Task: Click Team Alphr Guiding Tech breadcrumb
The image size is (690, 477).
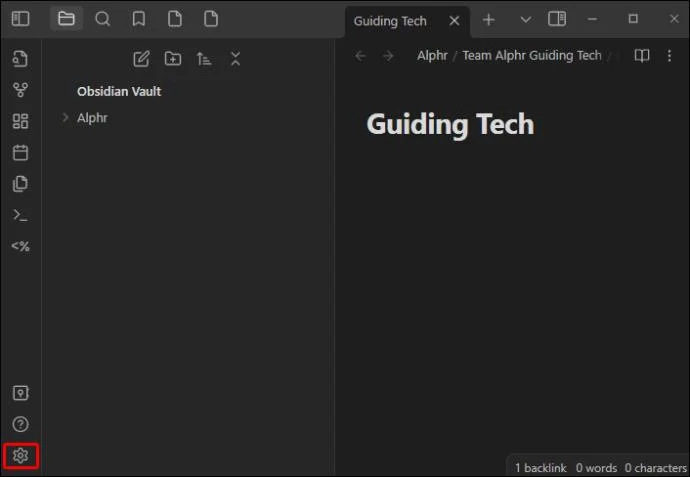Action: (532, 55)
